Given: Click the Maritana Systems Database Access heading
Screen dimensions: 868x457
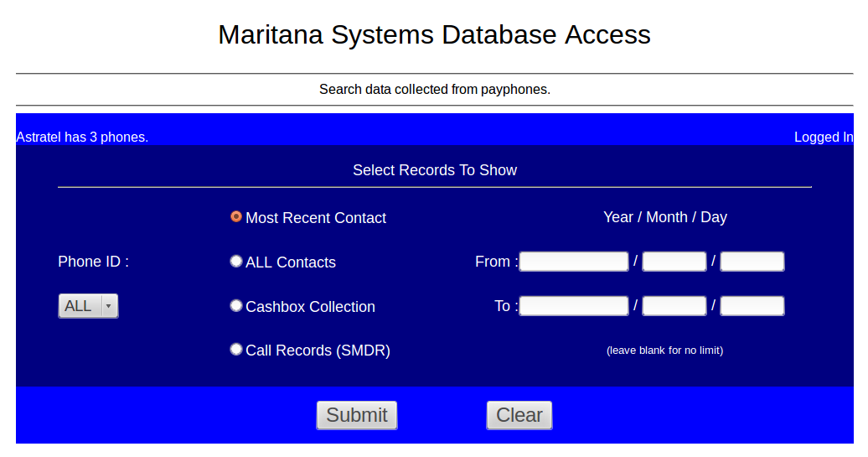Looking at the screenshot, I should coord(434,34).
